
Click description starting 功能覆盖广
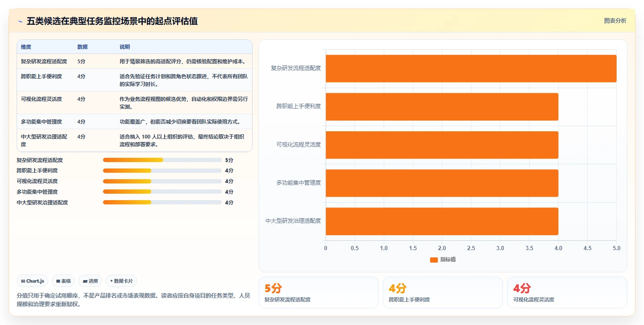pyautogui.click(x=180, y=121)
